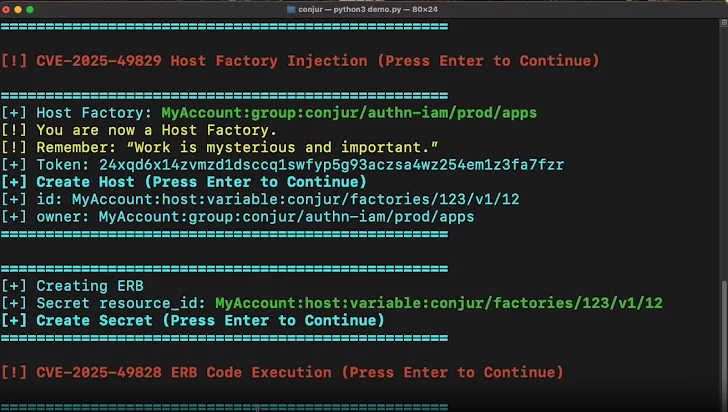Click the CVE-2025-49828 ERB Code Execution heading
The image size is (728, 412).
298,372
